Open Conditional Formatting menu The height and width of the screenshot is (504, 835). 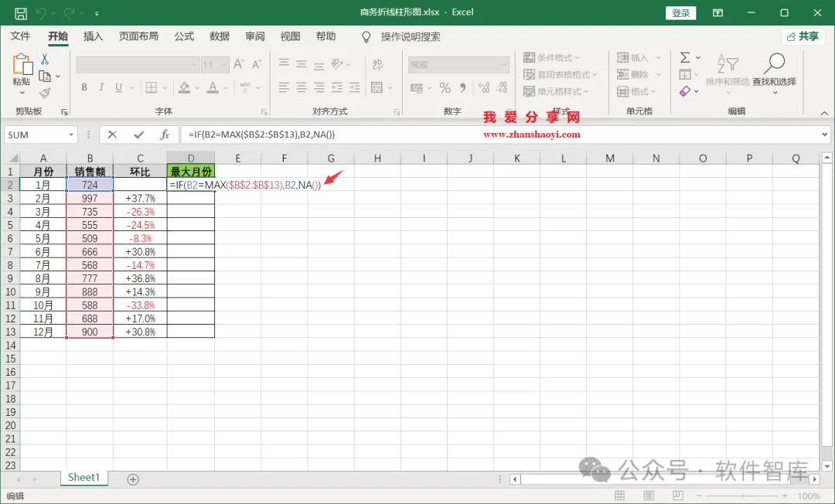click(552, 57)
